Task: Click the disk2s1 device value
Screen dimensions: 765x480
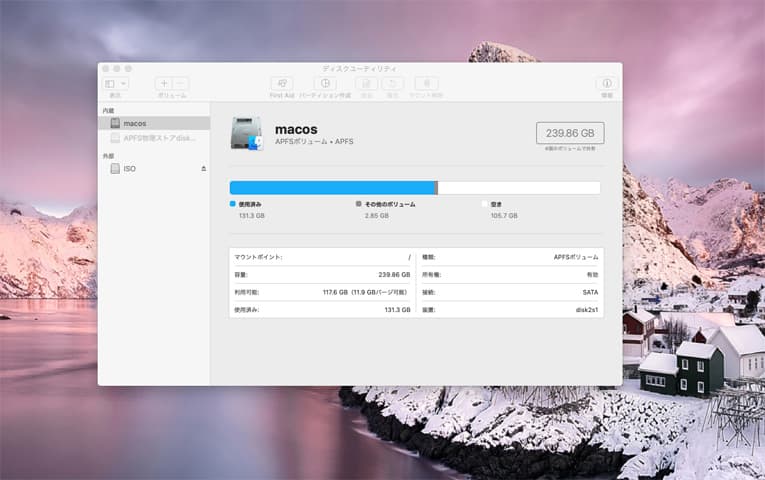Action: point(582,310)
